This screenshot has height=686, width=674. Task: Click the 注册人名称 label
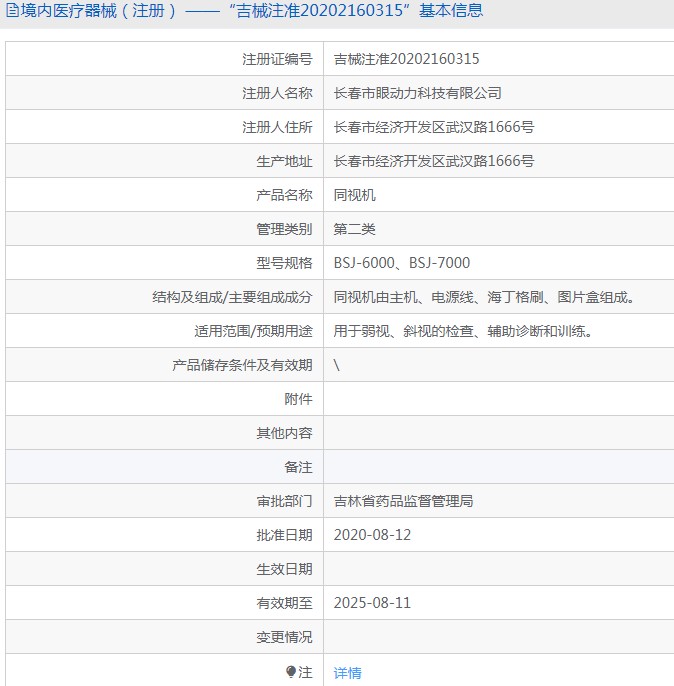(x=277, y=93)
